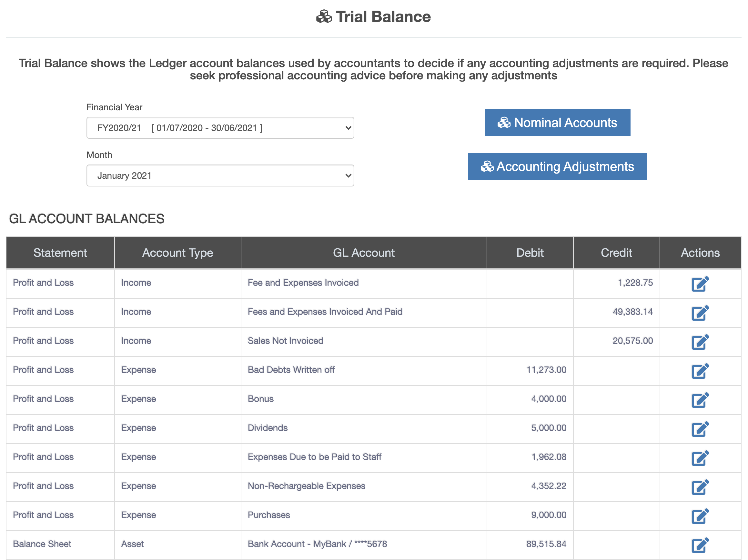Viewport: 748px width, 560px height.
Task: Click the debit amount 9,000.00
Action: (549, 515)
